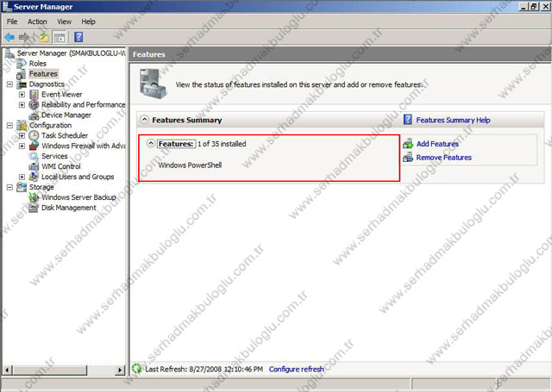Click the Add Features icon
The width and height of the screenshot is (552, 392).
(x=408, y=144)
